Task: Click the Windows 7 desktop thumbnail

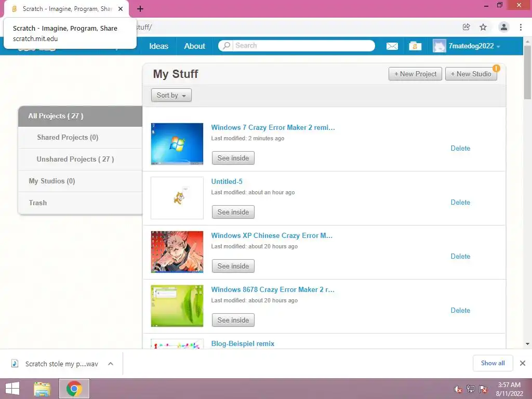Action: [x=177, y=144]
